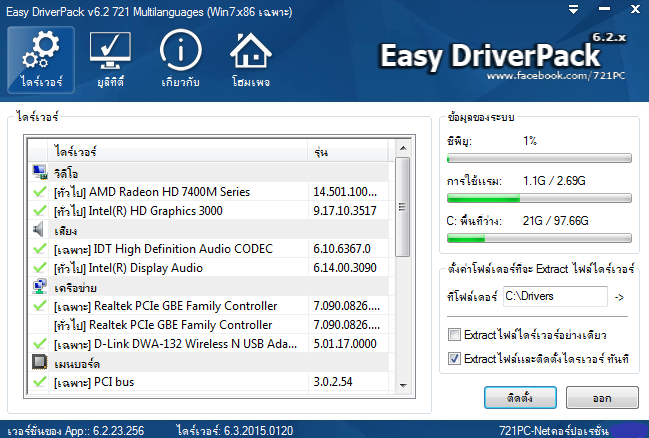Click the www.facebook.com/721PC link
649x438 pixels.
pos(556,76)
